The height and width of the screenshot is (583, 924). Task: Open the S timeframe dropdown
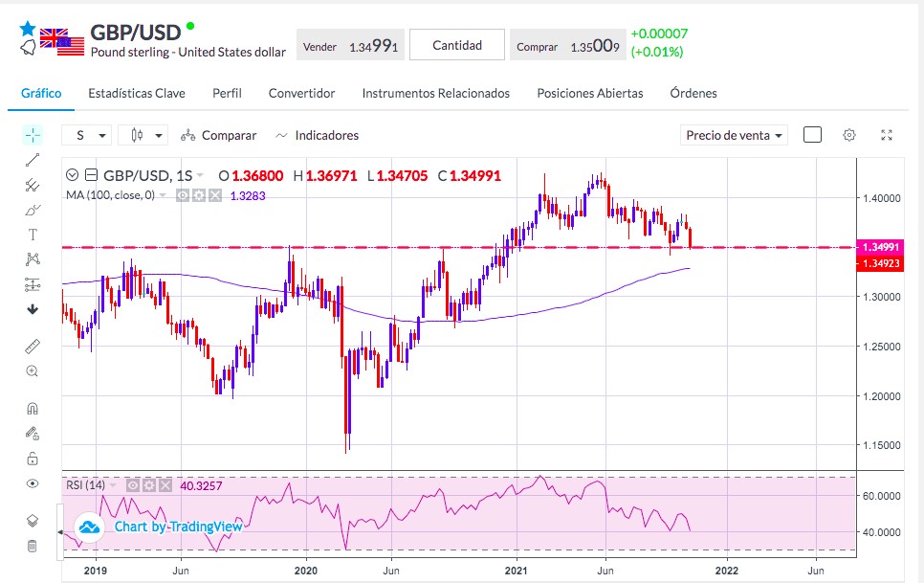click(x=87, y=136)
